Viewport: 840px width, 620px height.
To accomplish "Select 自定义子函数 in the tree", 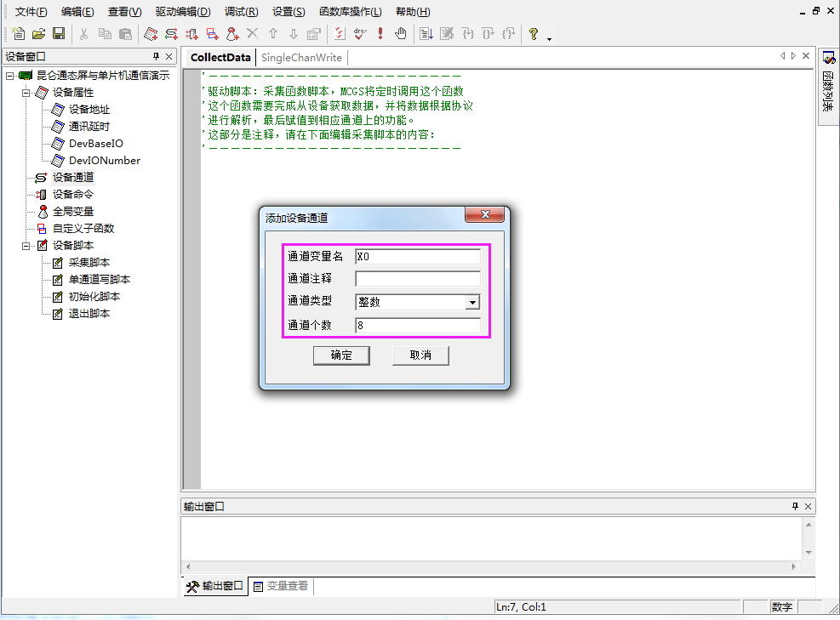I will [x=83, y=229].
